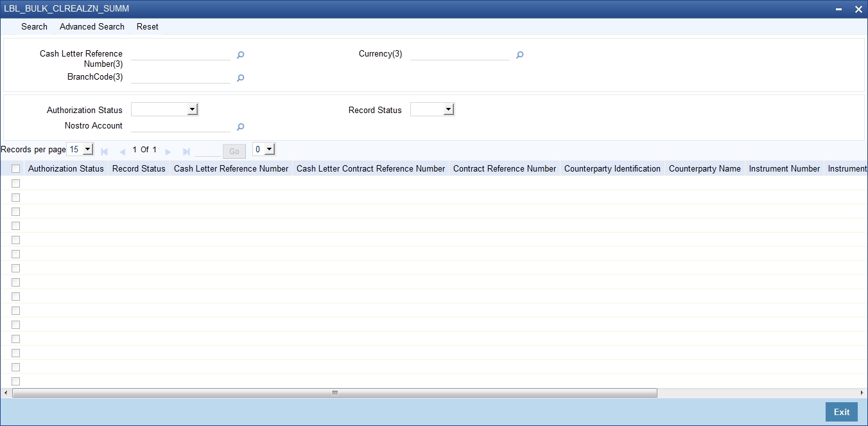Screen dimensions: 868x426
Task: Sort by Authorization Status column header
Action: 66,168
